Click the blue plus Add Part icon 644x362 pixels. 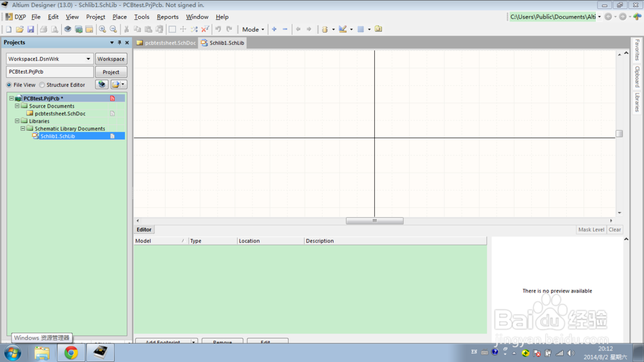click(274, 29)
